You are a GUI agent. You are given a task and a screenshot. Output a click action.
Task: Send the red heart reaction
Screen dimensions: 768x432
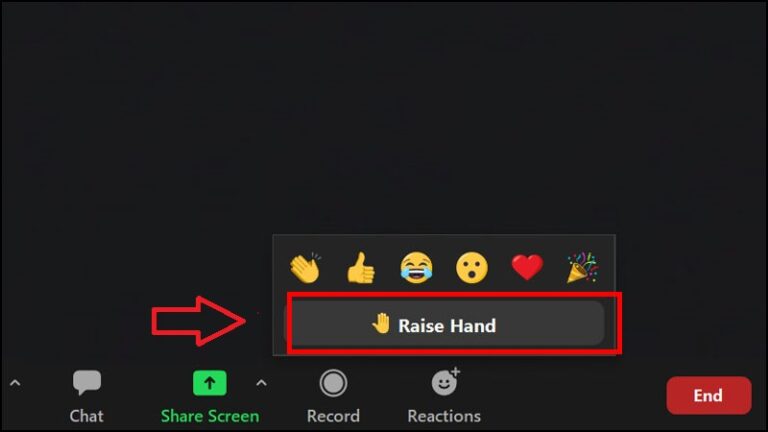point(527,267)
